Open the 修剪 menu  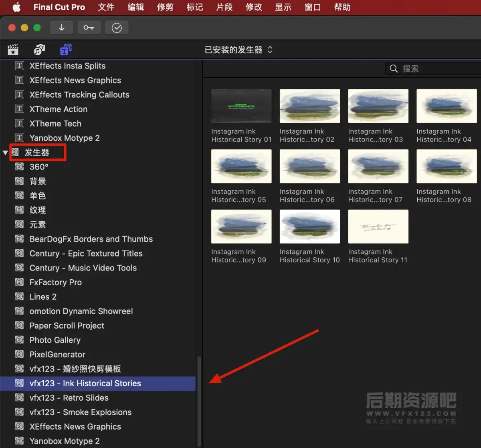pos(165,7)
